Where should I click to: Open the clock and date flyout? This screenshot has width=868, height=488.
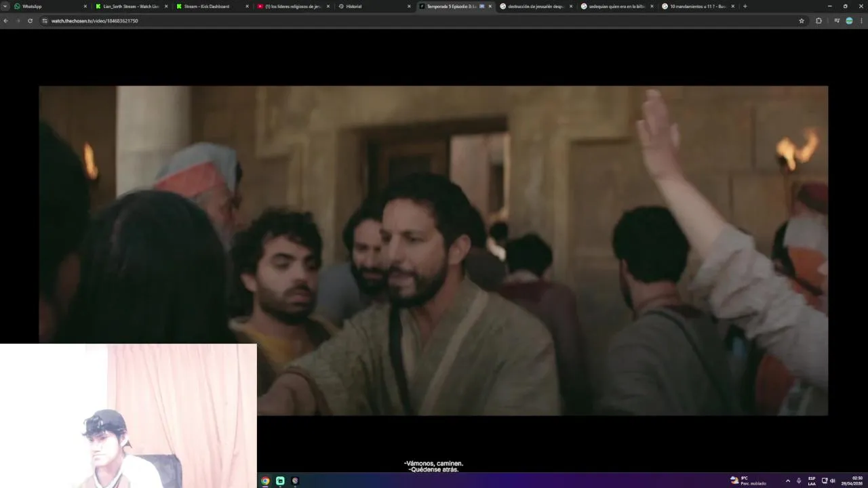point(852,481)
